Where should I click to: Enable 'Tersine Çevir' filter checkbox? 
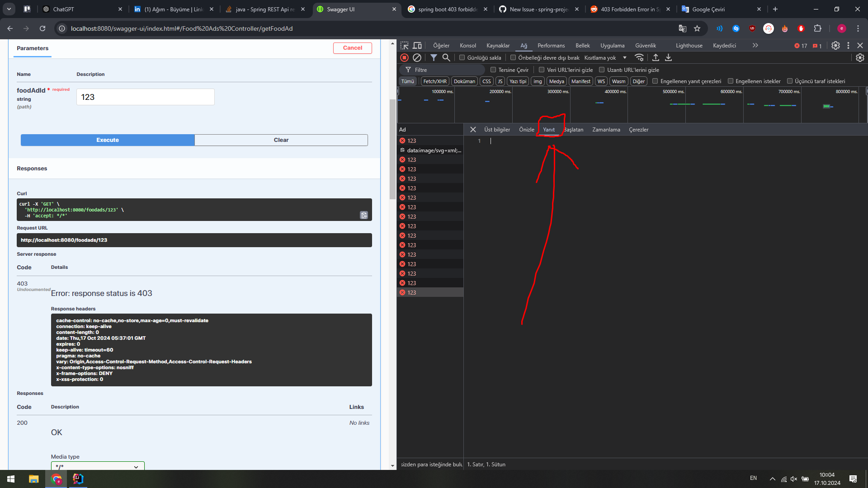493,70
